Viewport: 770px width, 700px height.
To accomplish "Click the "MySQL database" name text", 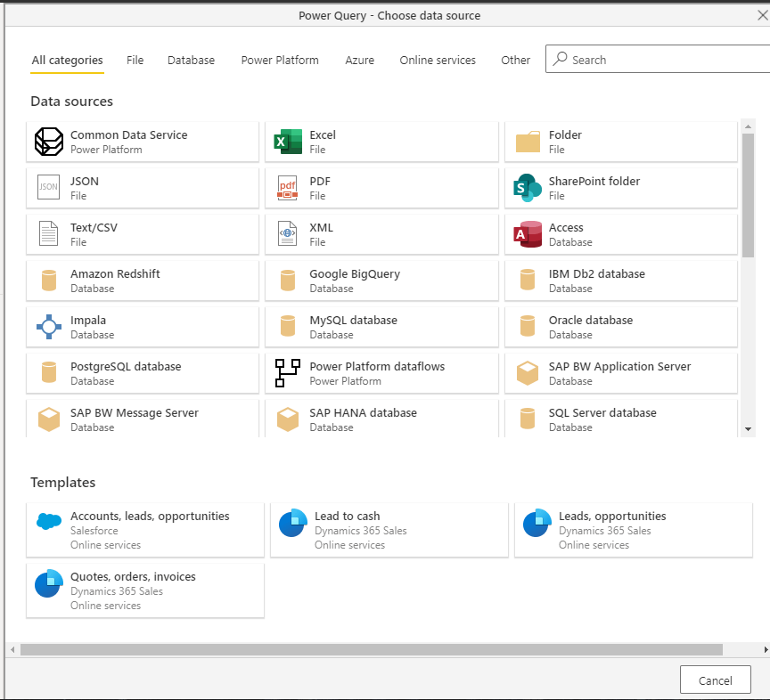I will click(353, 320).
